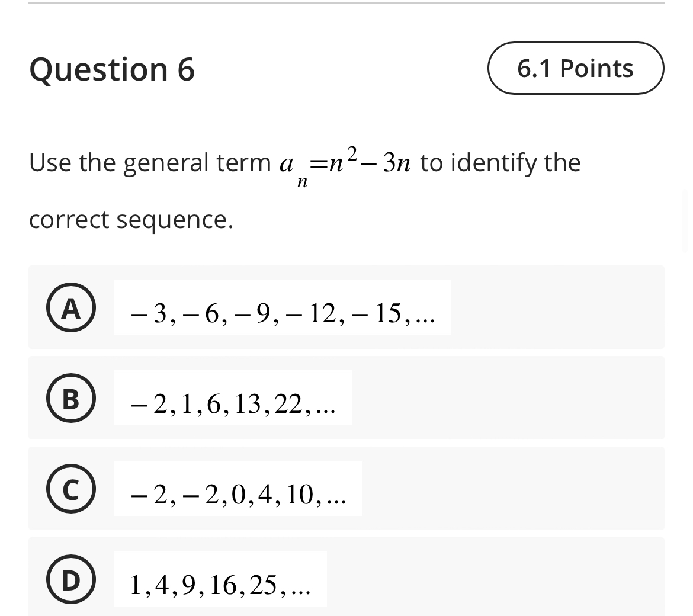Click the Question 6 heading
This screenshot has height=616, width=693.
tap(113, 69)
